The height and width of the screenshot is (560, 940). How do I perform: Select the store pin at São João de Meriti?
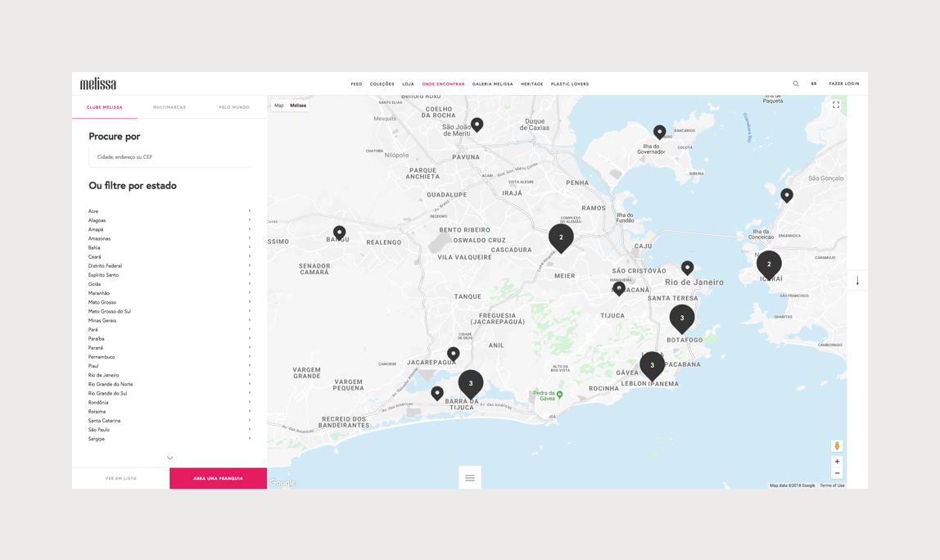coord(477,124)
